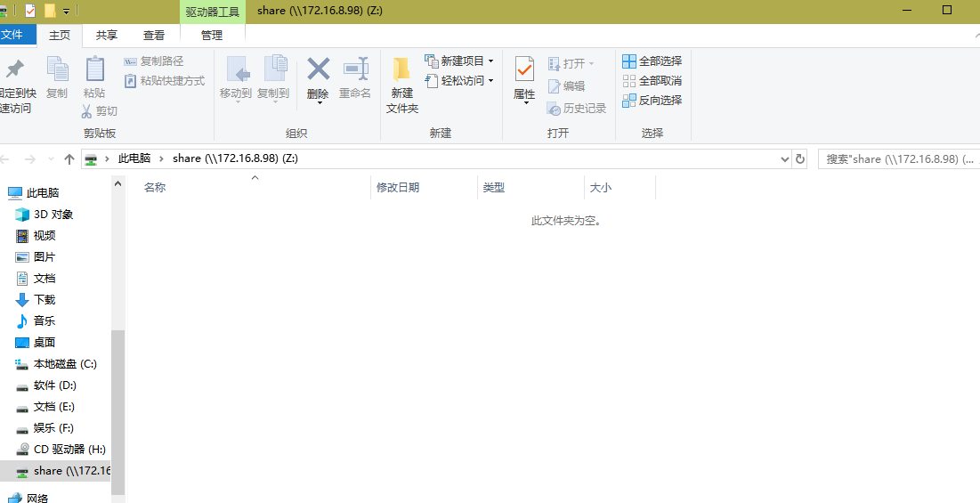Switch to the 查看 (View) tab

point(154,36)
